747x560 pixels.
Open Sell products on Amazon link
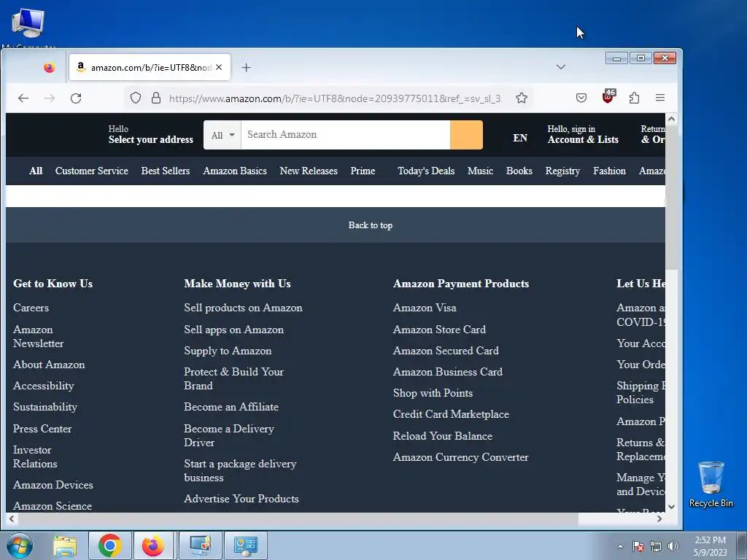pos(243,308)
